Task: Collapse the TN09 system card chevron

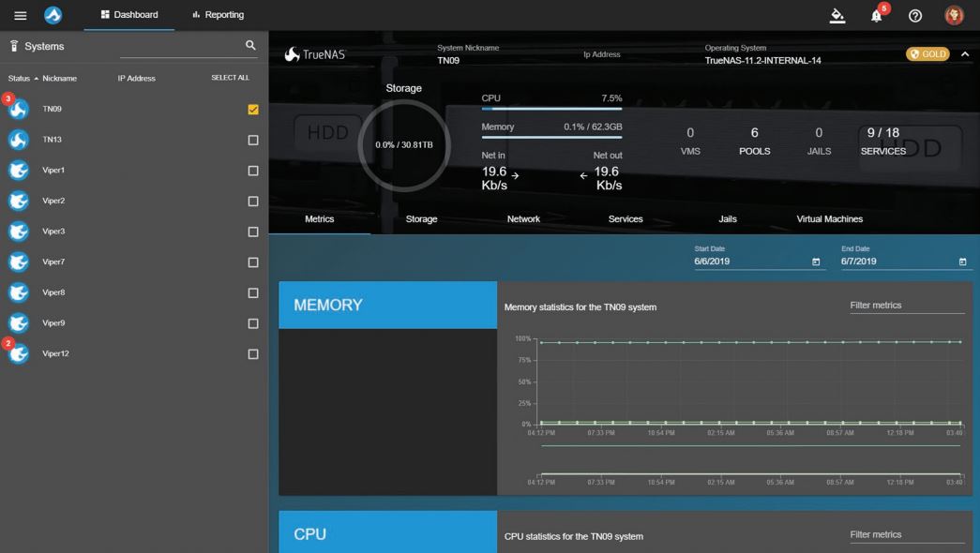Action: coord(965,54)
